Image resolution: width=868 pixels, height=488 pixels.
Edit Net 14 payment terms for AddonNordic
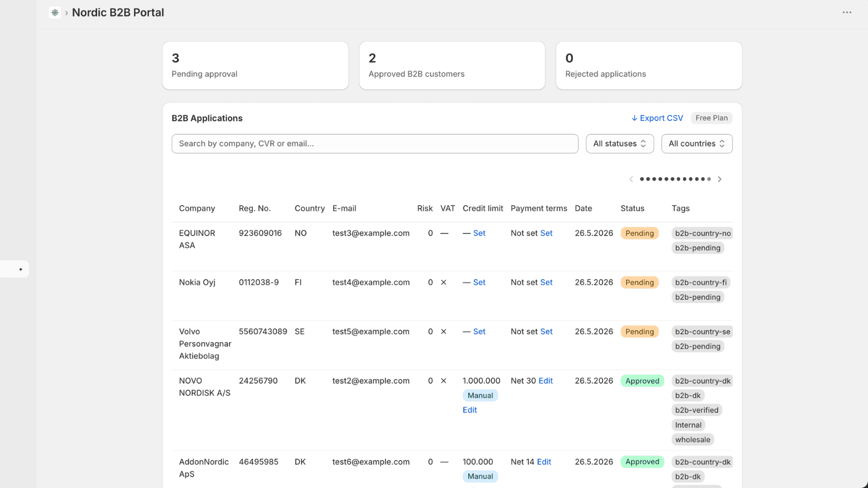[544, 462]
